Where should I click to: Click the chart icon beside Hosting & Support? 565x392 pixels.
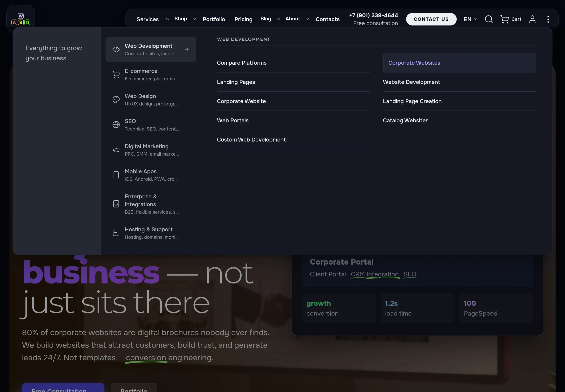[116, 233]
